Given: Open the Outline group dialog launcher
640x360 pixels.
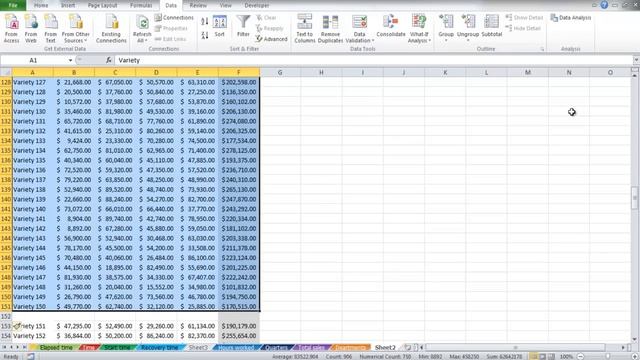Looking at the screenshot, I should (x=542, y=49).
